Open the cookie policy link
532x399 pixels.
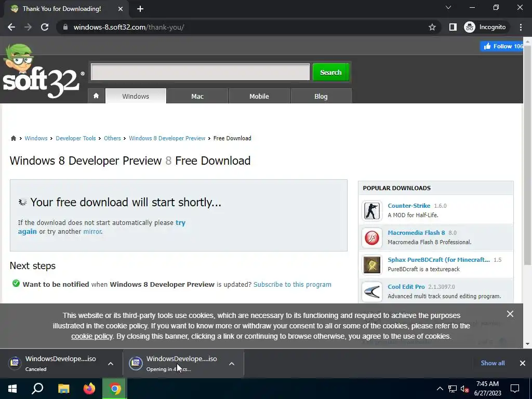point(91,336)
